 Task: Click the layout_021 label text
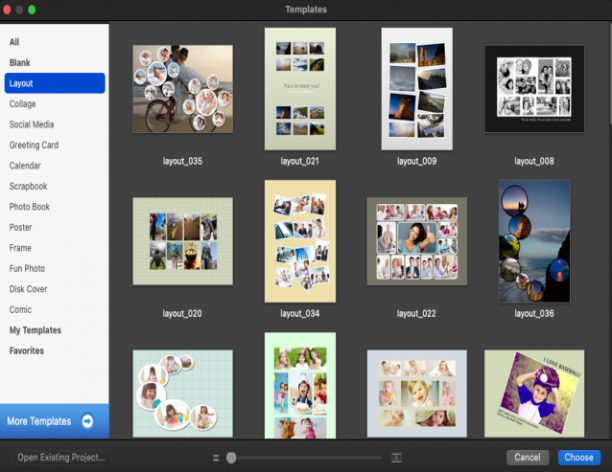coord(300,161)
